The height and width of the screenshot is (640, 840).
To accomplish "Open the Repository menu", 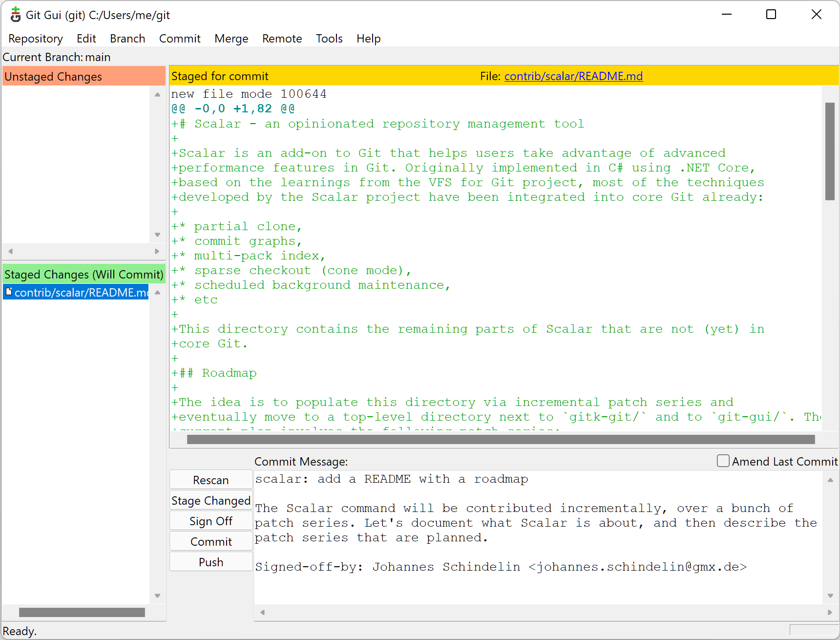I will coord(35,39).
